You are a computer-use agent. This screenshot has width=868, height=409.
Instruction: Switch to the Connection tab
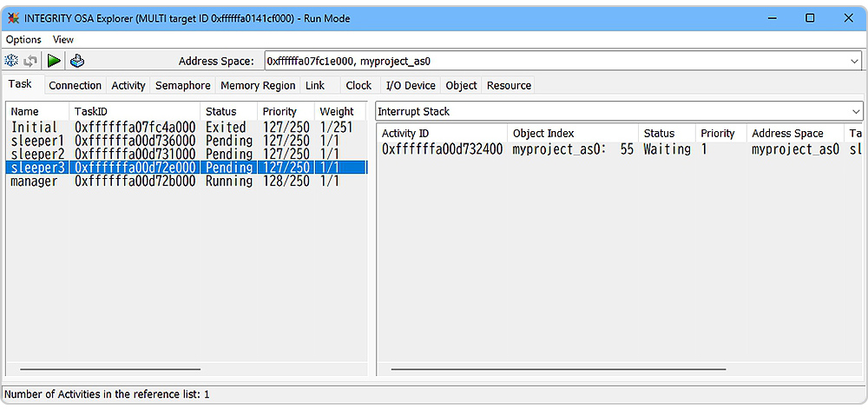(x=76, y=85)
